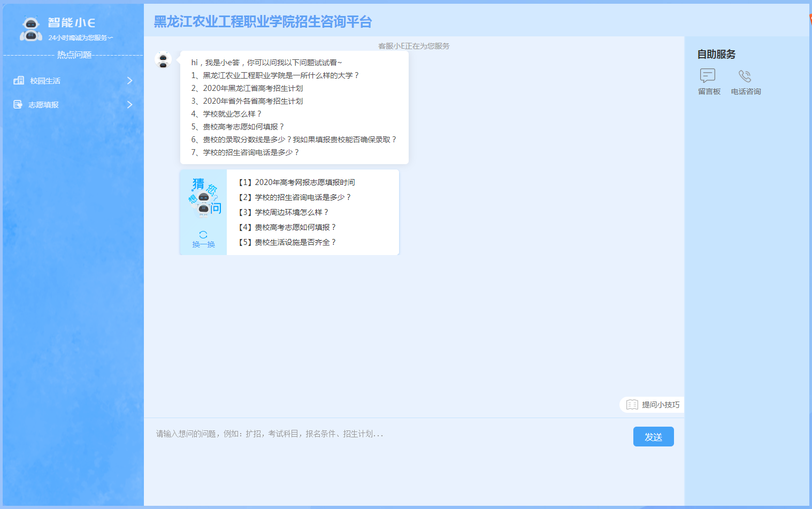Ask question 1 about 黑龙江农业工程职业学院是一所什么样的大学
812x509 pixels.
point(275,75)
